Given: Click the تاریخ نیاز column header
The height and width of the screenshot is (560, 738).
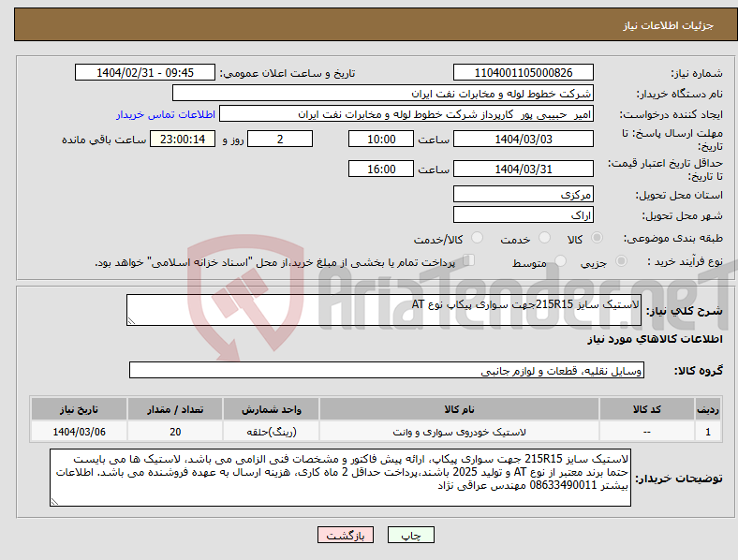Looking at the screenshot, I should click(x=79, y=409).
